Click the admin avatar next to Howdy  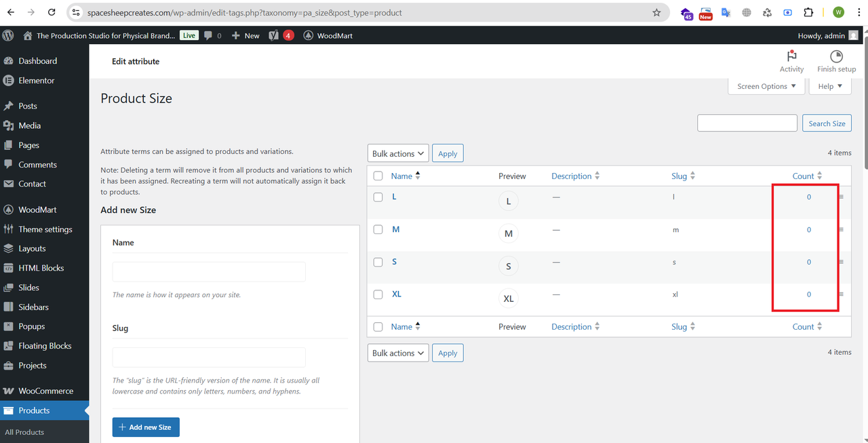pos(853,35)
